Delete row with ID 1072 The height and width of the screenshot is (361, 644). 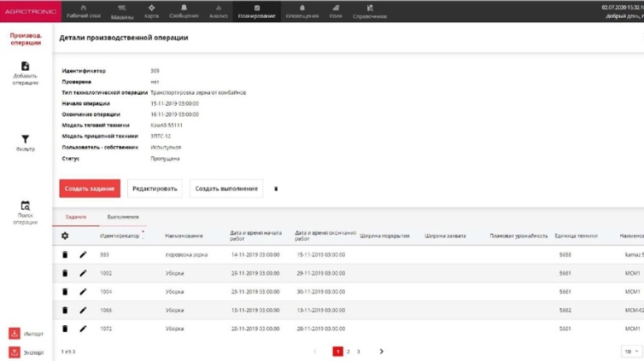pyautogui.click(x=65, y=329)
